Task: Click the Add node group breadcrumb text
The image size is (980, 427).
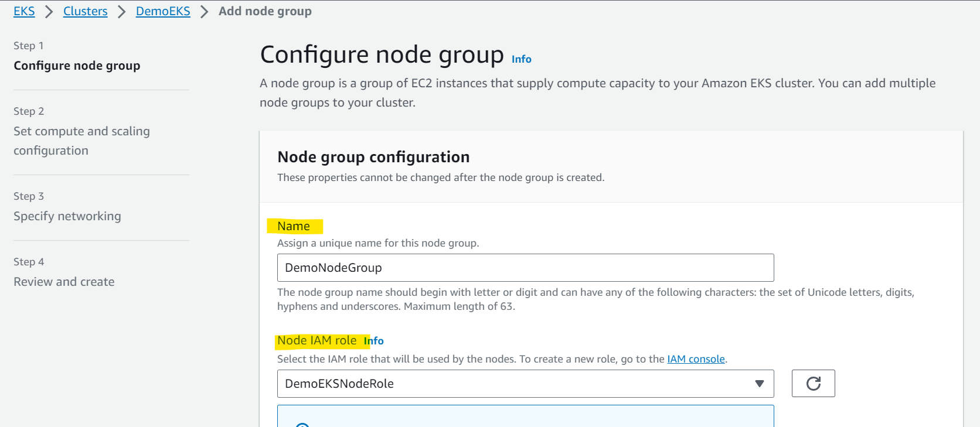Action: pos(265,11)
